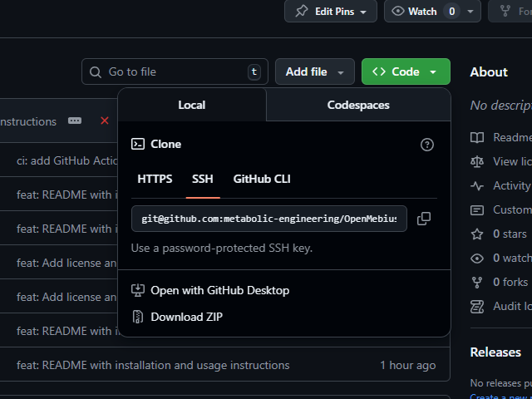Expand the commit message ellipsis button
This screenshot has width=532, height=399.
click(75, 121)
